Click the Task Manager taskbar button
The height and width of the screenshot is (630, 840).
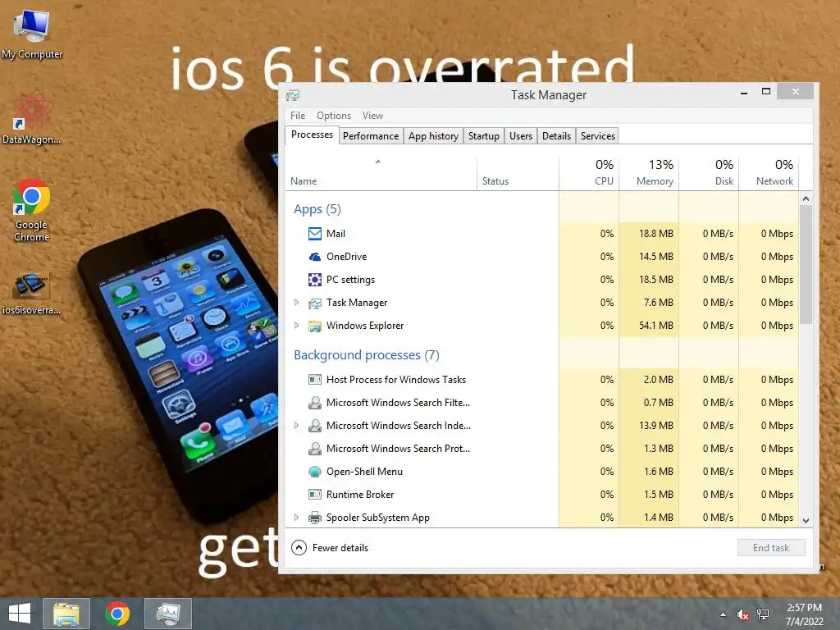(x=168, y=614)
